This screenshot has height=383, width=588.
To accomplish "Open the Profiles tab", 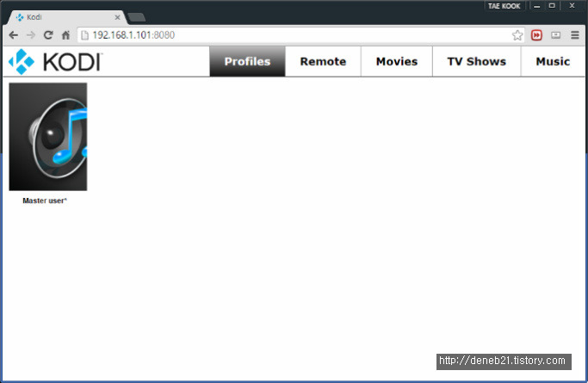I will point(247,61).
